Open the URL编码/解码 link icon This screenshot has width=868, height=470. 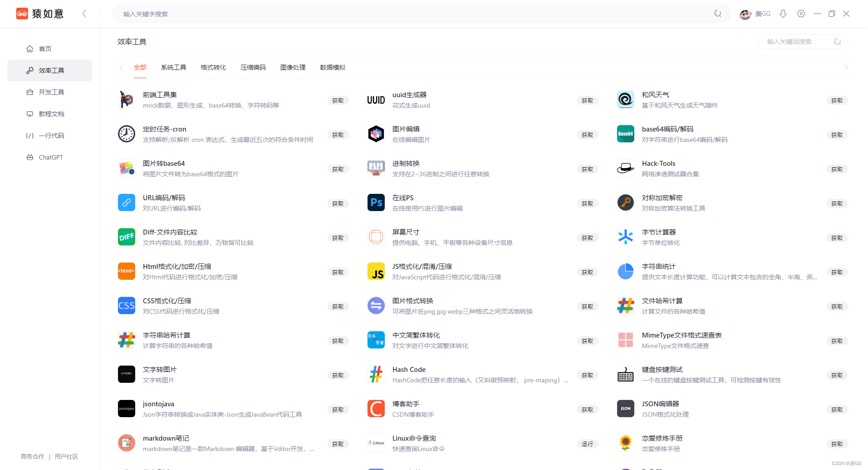[x=127, y=203]
